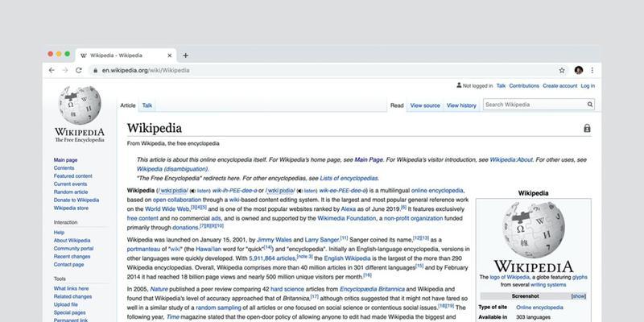Open the open collaboration link

177,200
